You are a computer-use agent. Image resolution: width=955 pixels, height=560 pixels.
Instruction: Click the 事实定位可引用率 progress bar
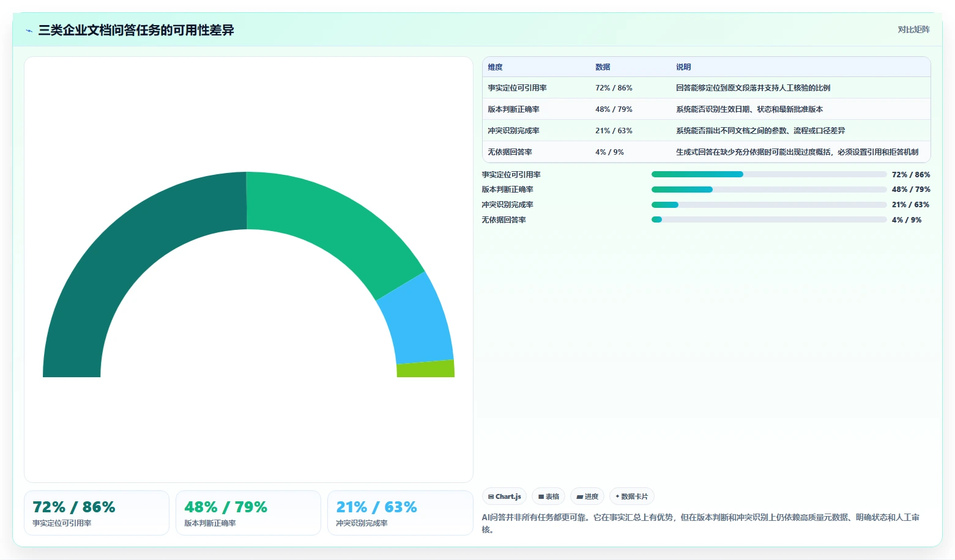[x=769, y=174]
